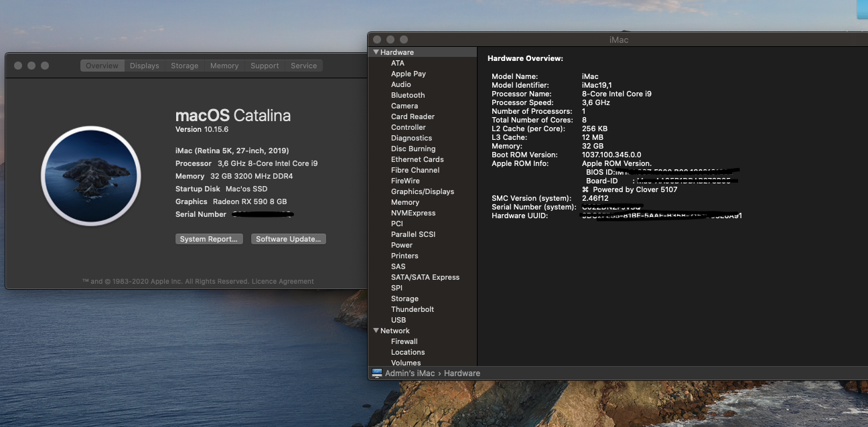Select Locations under Network
The width and height of the screenshot is (868, 427).
(408, 352)
